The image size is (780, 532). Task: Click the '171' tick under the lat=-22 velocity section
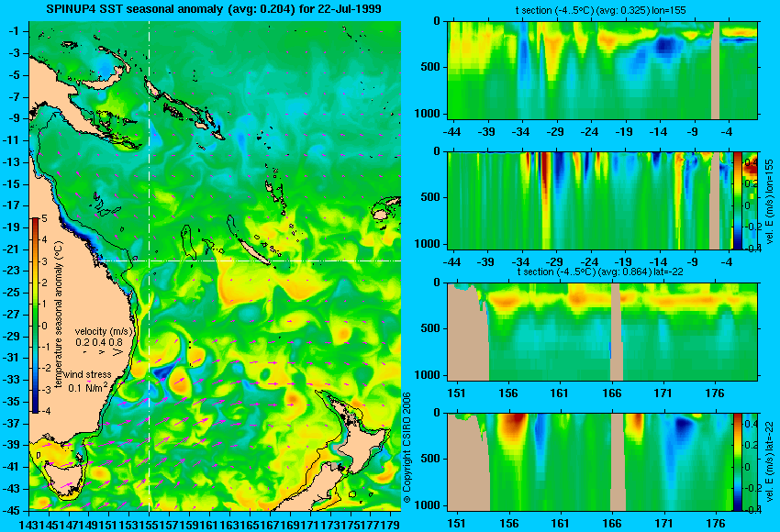(x=663, y=524)
